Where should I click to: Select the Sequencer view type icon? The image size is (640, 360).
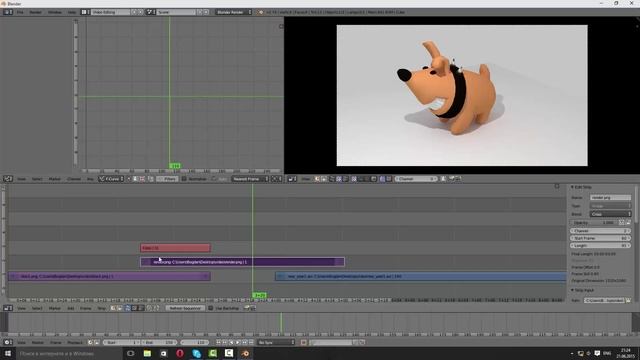127,308
